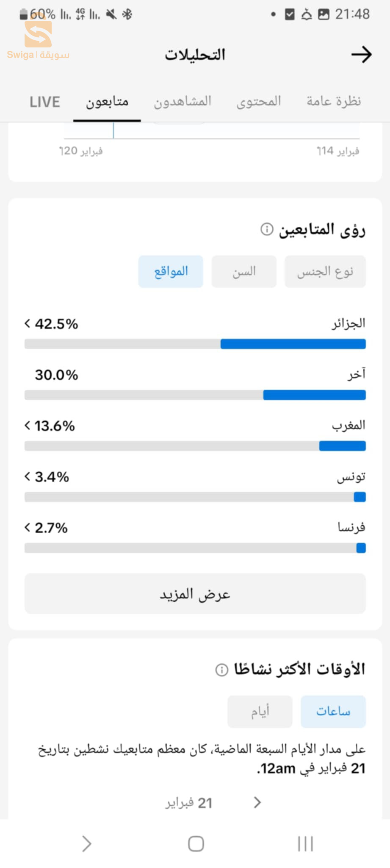
Task: Switch to the المحتوى tab
Action: (x=258, y=102)
